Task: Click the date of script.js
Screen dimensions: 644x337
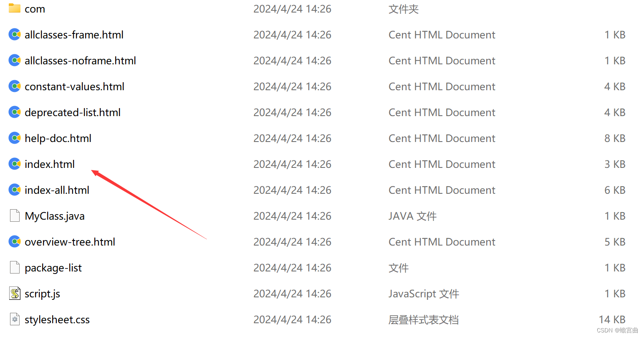Action: (x=292, y=294)
